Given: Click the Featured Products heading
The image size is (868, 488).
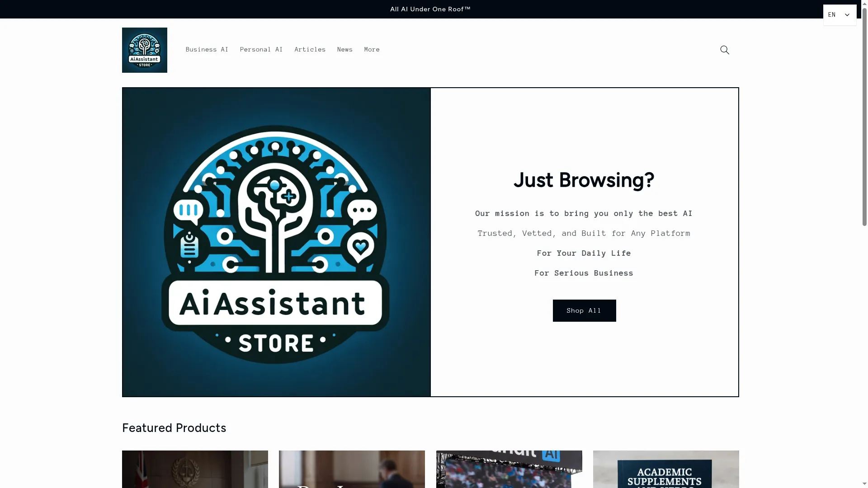Looking at the screenshot, I should click(174, 428).
